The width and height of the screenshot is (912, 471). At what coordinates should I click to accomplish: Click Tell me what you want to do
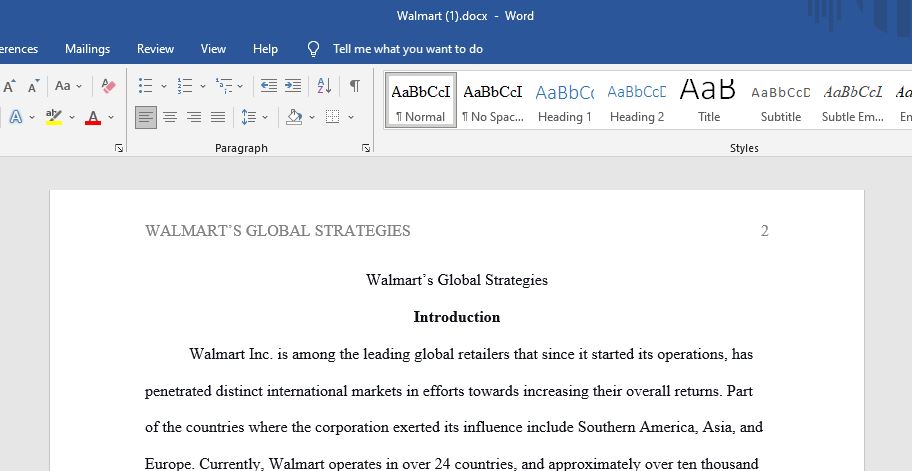(x=408, y=49)
